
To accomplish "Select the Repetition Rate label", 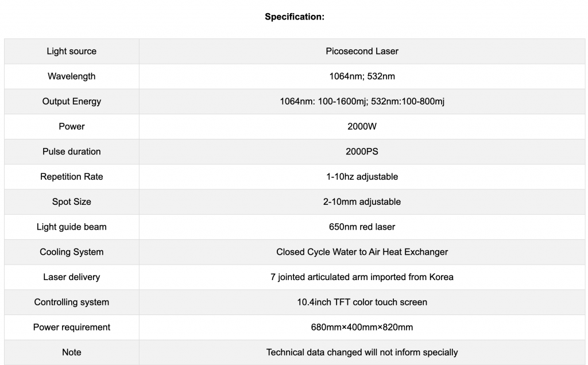I will [x=72, y=177].
